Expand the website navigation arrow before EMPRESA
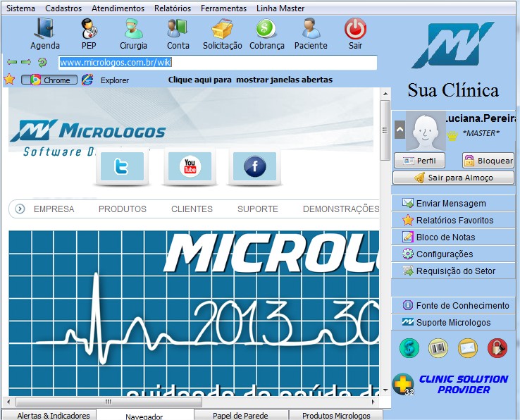This screenshot has height=420, width=520. click(x=20, y=209)
